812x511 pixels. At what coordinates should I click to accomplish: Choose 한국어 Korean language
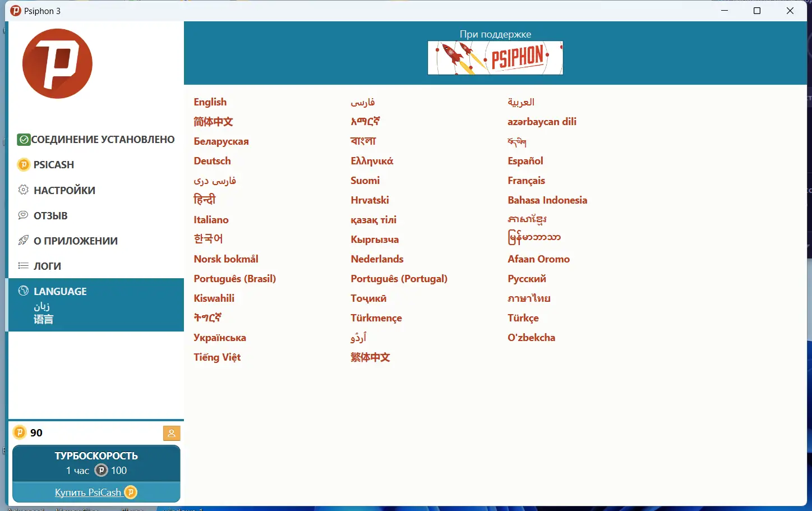click(x=208, y=239)
